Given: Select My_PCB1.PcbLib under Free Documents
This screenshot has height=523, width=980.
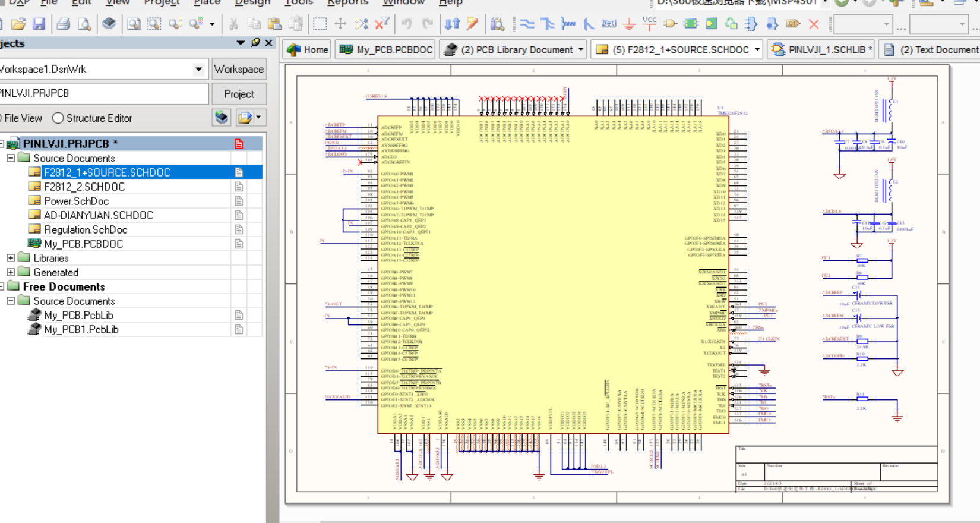Looking at the screenshot, I should pos(81,329).
